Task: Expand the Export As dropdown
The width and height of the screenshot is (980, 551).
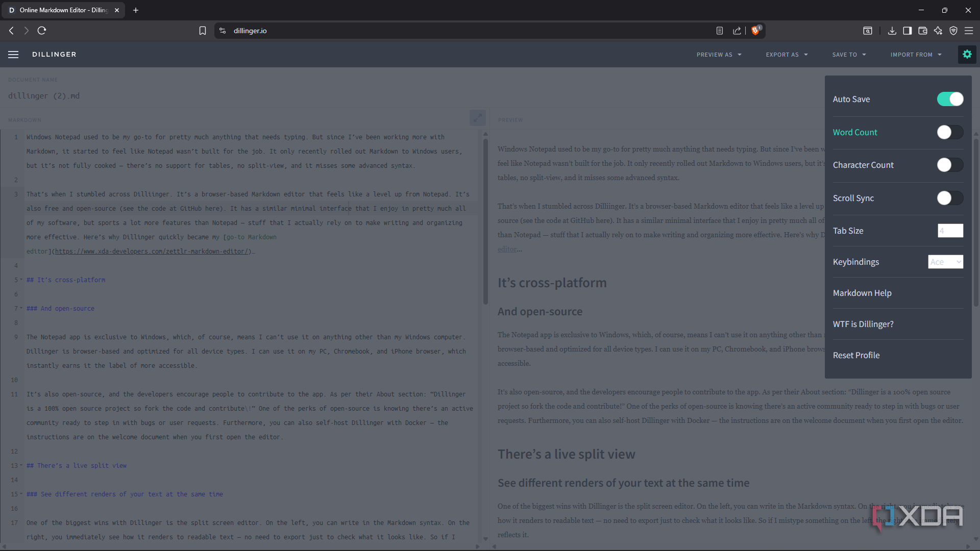Action: click(x=787, y=55)
